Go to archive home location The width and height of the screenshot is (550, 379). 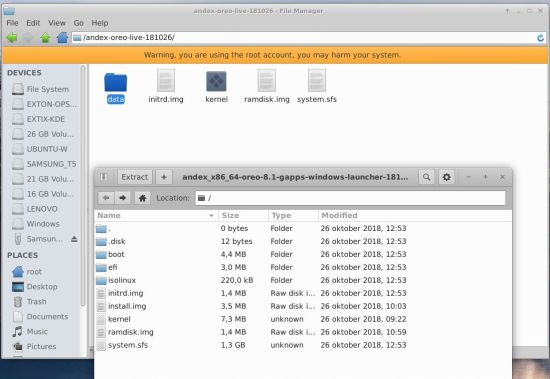tap(142, 198)
